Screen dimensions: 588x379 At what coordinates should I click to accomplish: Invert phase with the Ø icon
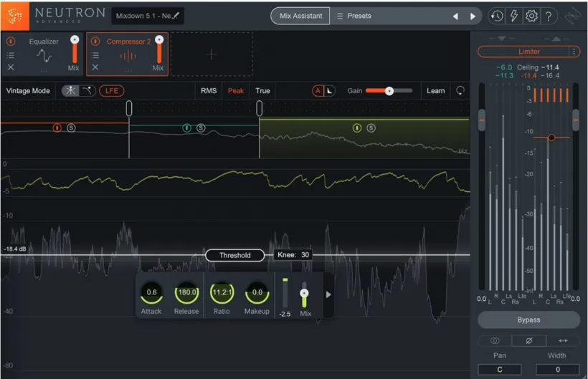(x=528, y=340)
